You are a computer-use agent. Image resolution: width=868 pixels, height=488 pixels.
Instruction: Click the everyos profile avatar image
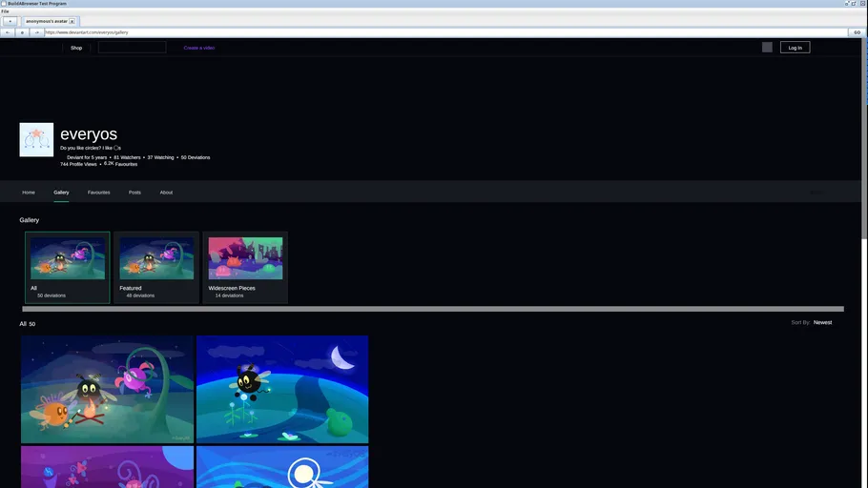(x=36, y=139)
